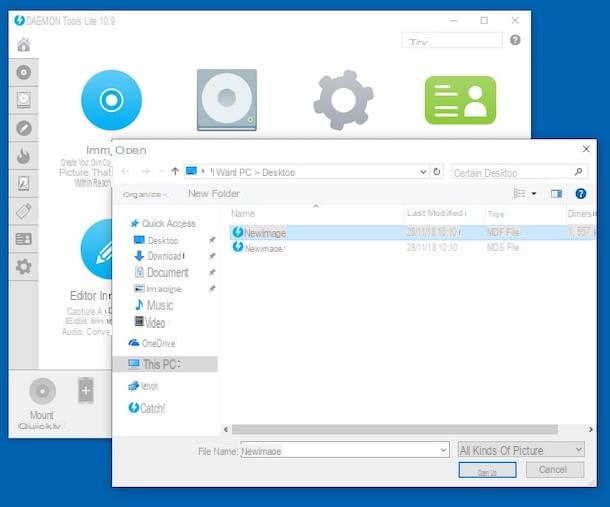This screenshot has height=507, width=610.
Task: Sort files by Name column
Action: (243, 213)
